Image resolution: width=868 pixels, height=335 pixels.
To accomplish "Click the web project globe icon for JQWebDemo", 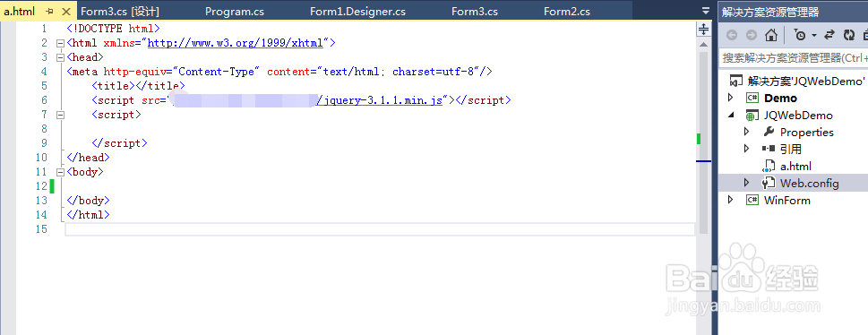I will click(752, 116).
